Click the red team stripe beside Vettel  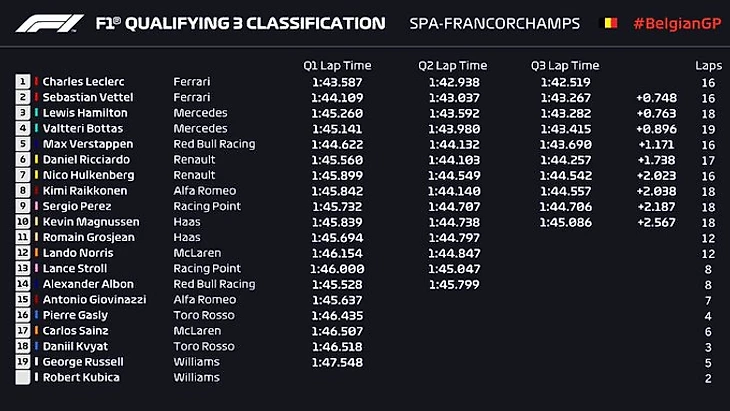point(37,98)
